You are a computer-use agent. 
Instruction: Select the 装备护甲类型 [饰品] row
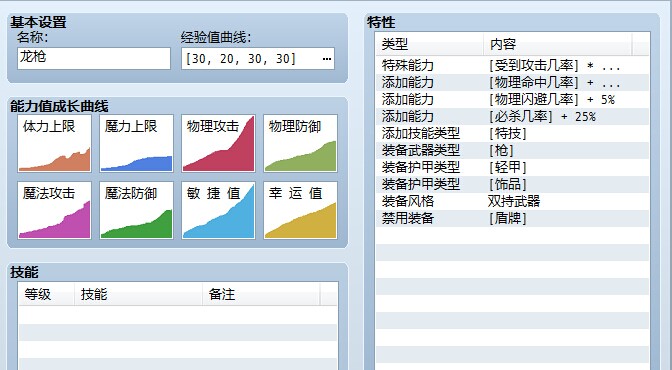(x=513, y=184)
